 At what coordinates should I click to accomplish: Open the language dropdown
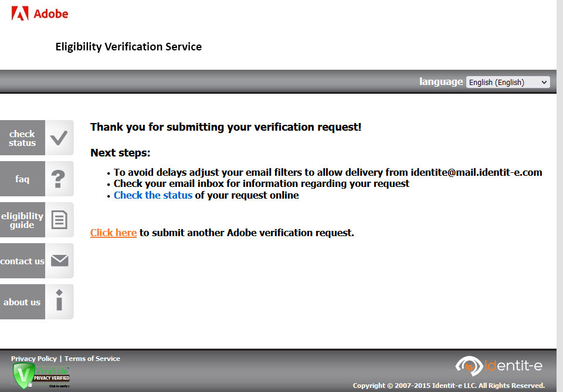508,82
